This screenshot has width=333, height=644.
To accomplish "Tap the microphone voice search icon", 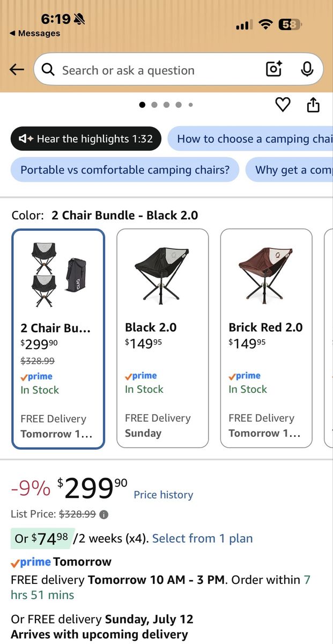I will [307, 69].
